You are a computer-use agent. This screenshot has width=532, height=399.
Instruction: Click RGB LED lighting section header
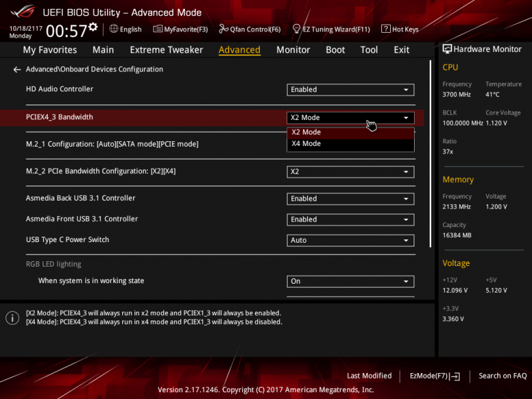pos(54,264)
